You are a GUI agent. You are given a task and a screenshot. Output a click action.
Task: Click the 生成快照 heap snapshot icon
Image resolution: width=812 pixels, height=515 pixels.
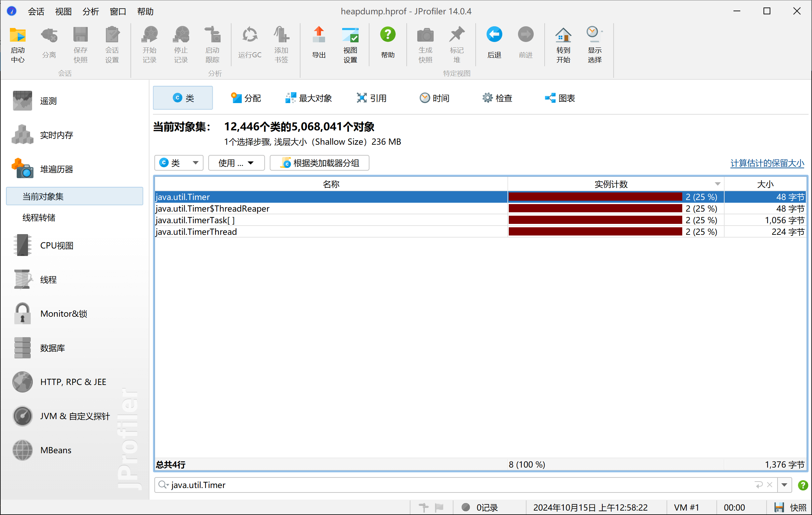click(x=425, y=44)
